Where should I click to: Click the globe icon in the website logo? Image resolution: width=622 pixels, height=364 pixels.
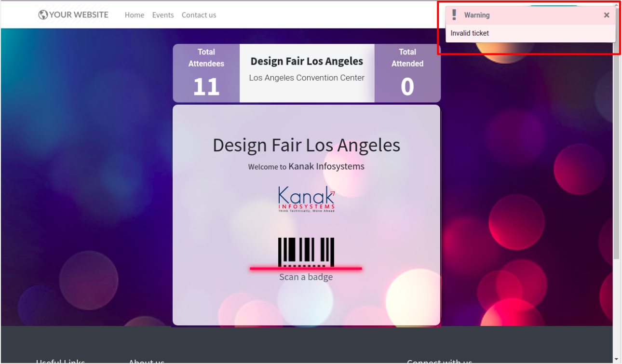coord(43,15)
